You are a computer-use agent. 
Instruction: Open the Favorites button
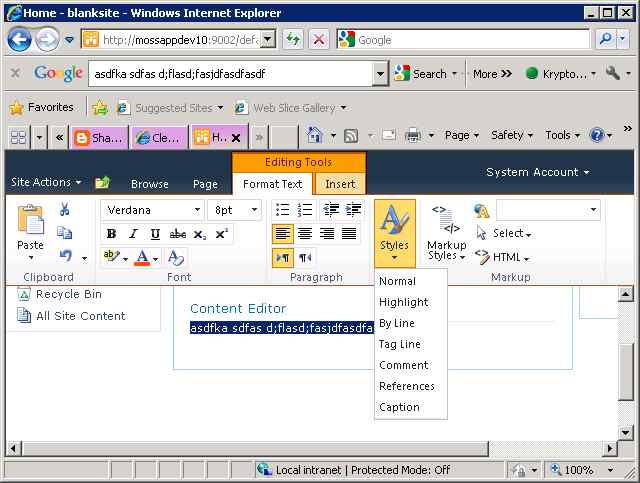click(42, 107)
